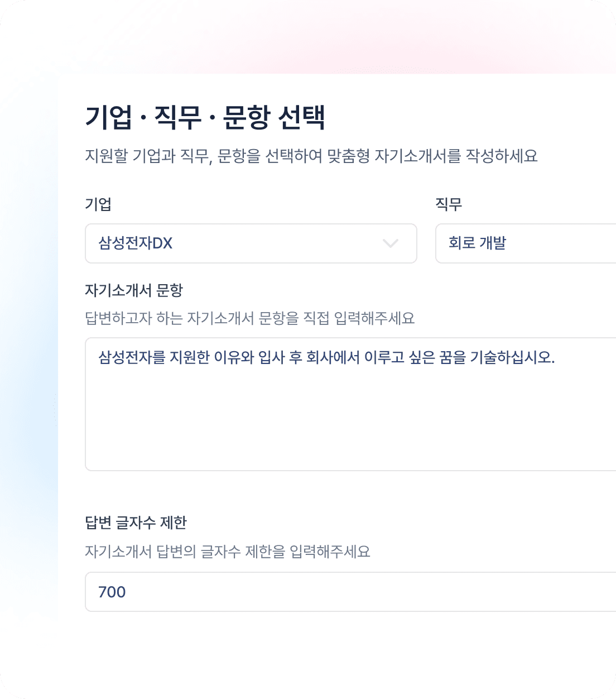Click the subtitle starting with 지원할 기업과 직무
The width and height of the screenshot is (616, 699).
click(311, 156)
